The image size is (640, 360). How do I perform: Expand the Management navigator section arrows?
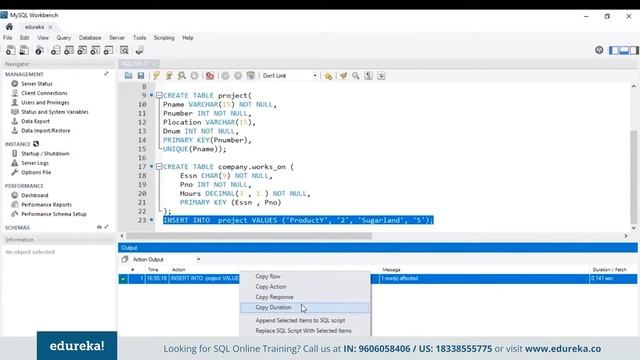[x=107, y=74]
